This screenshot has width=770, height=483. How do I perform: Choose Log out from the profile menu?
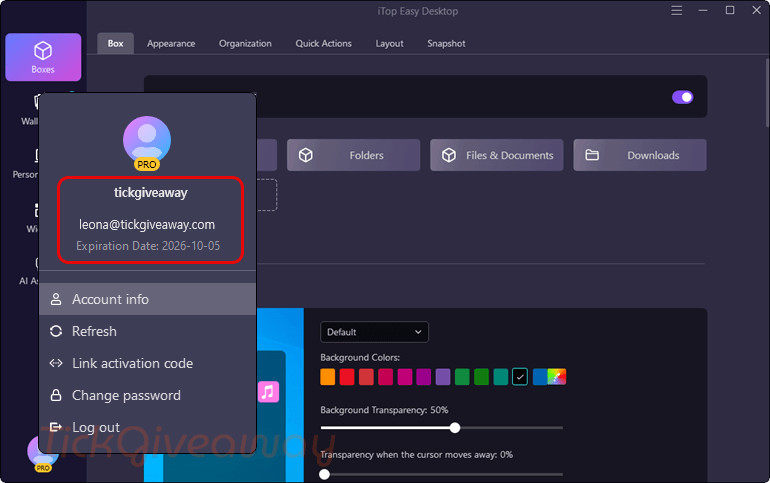147,427
